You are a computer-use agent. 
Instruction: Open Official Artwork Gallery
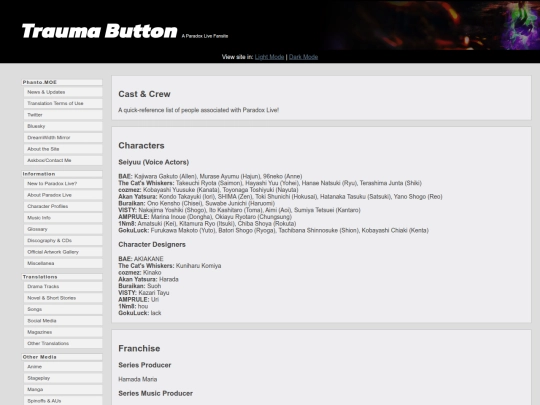[x=63, y=252]
